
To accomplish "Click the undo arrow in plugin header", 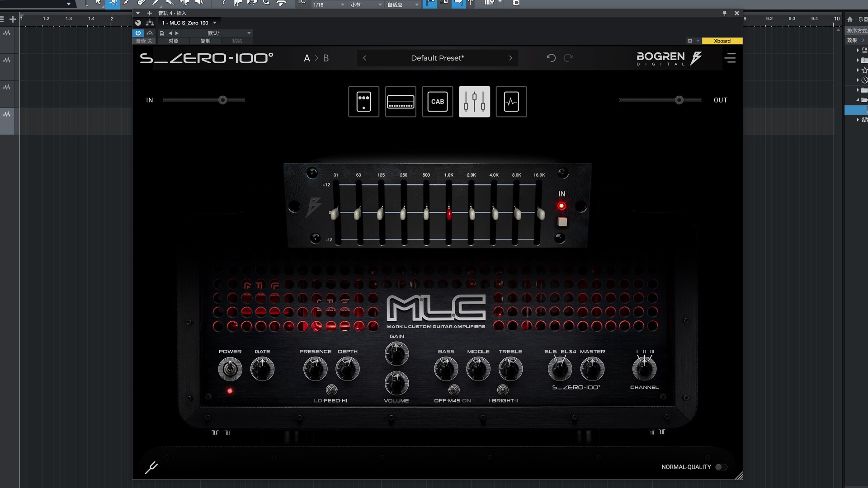I will tap(551, 58).
